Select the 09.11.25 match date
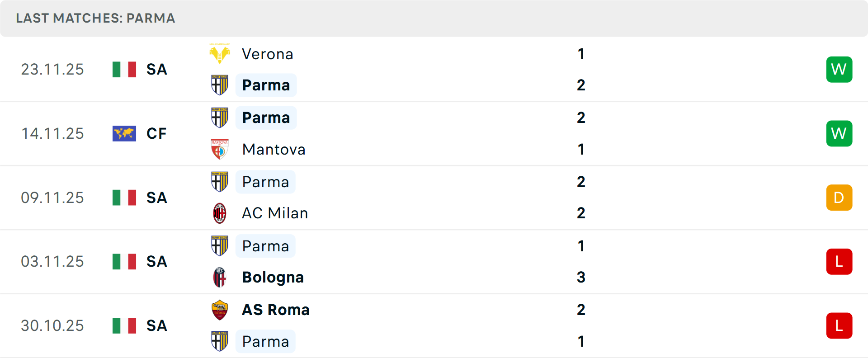This screenshot has width=868, height=358. [x=52, y=198]
